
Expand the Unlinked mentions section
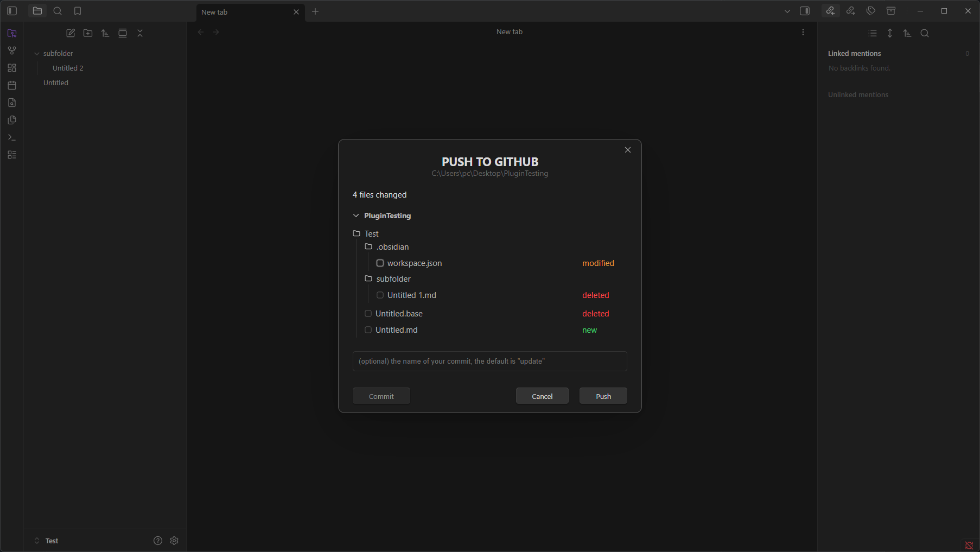858,95
